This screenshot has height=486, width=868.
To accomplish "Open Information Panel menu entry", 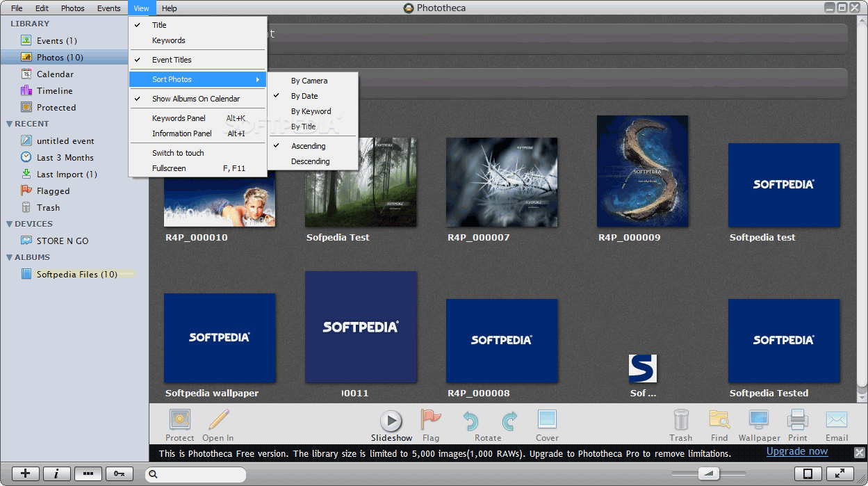I will tap(197, 133).
